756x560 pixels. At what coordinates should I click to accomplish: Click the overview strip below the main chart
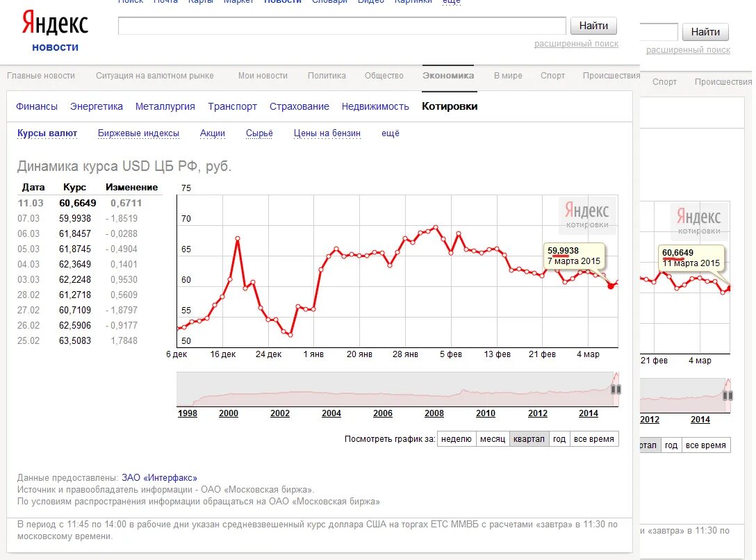(x=397, y=389)
